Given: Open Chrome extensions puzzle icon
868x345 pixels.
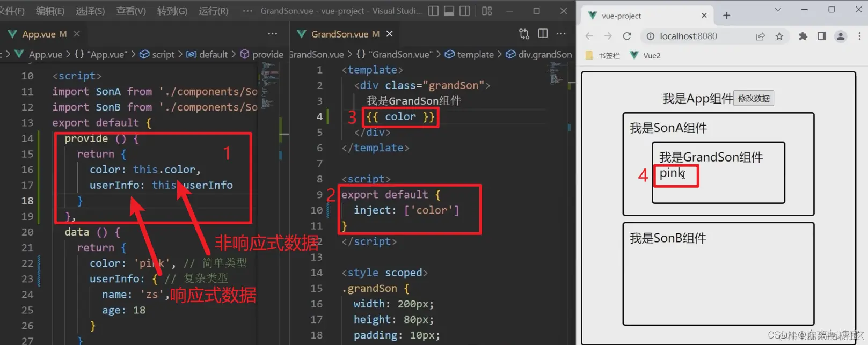Looking at the screenshot, I should coord(803,36).
